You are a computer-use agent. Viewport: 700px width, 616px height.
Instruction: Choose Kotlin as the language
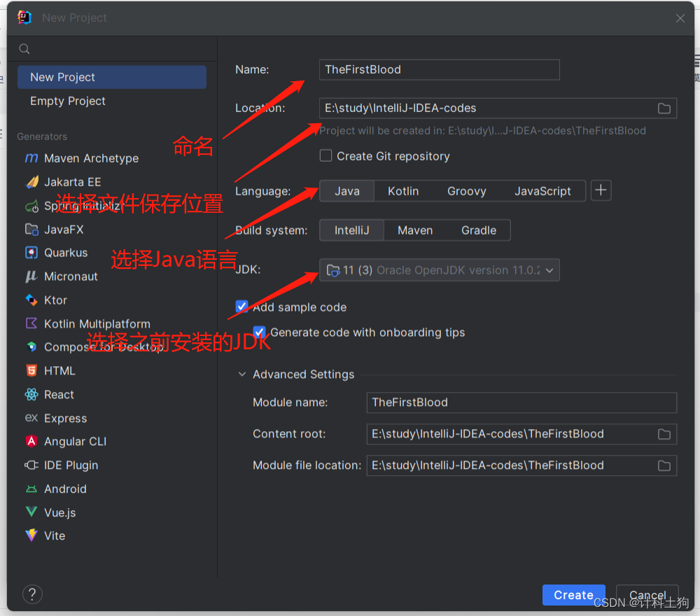point(403,191)
